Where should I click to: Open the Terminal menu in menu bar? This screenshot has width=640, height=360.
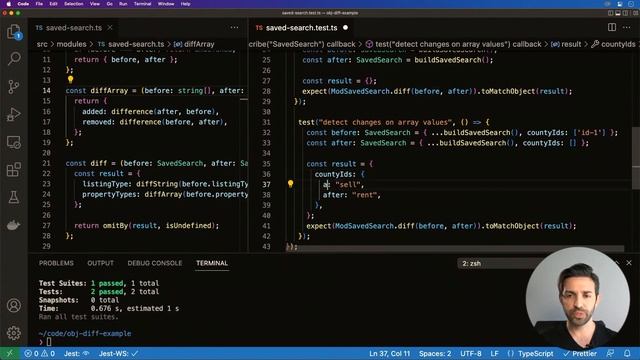point(142,4)
